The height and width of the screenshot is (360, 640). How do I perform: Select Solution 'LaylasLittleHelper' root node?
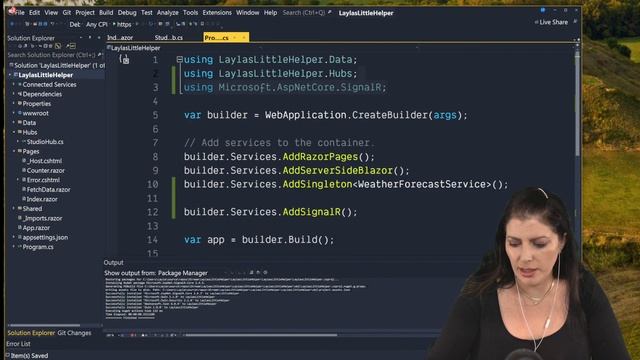coord(57,65)
